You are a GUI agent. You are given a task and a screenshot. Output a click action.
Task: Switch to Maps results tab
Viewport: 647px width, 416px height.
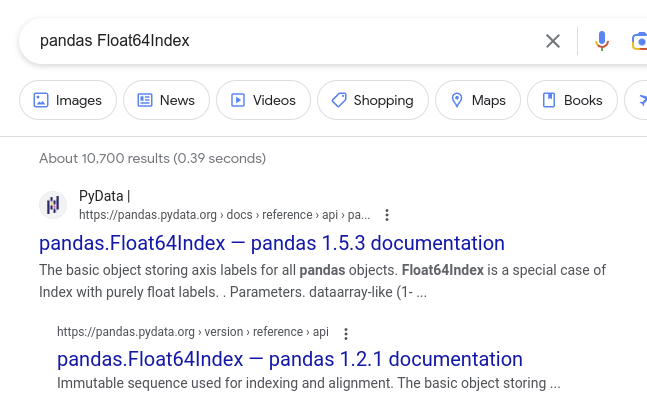[x=478, y=100]
